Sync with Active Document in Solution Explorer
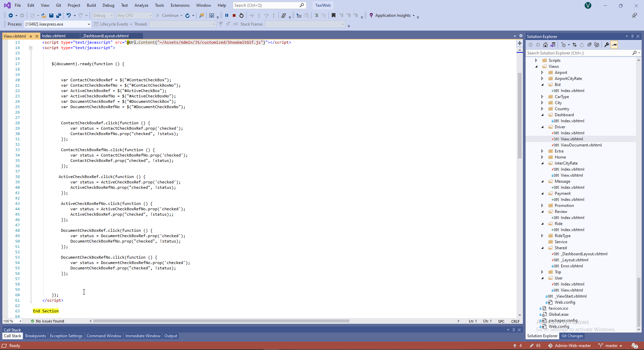 pos(575,45)
